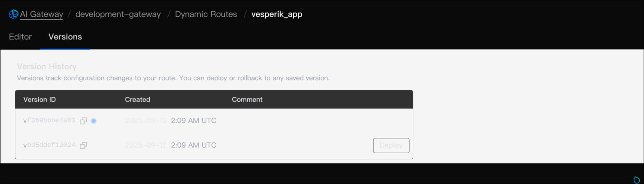Navigate to Dynamic Routes breadcrumb

(x=206, y=14)
